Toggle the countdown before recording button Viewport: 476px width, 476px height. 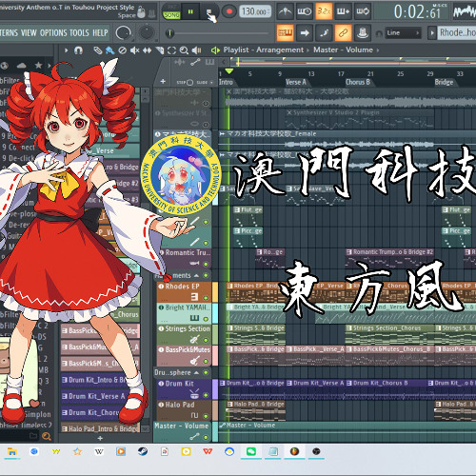tap(324, 11)
